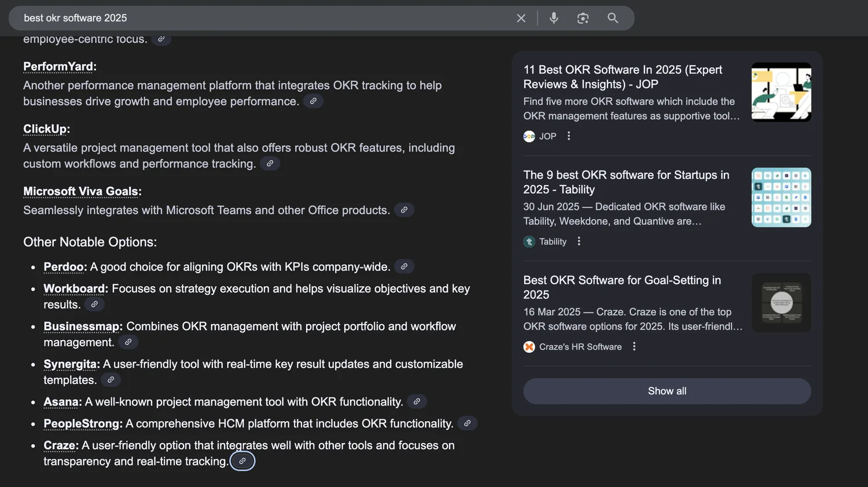
Task: Open 'The 9 best OKR software for Startups' article
Action: (626, 182)
